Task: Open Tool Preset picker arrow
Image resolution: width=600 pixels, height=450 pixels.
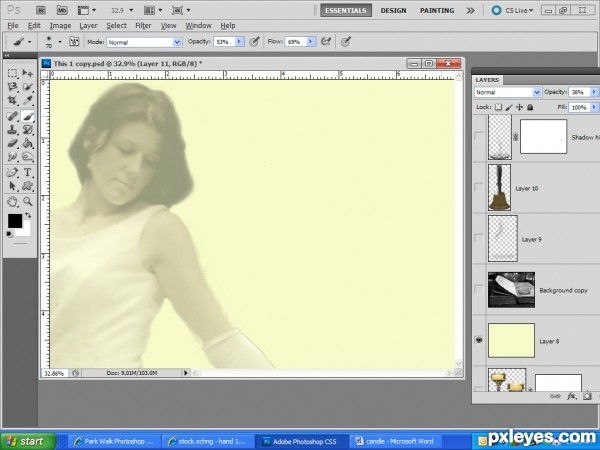Action: 29,41
